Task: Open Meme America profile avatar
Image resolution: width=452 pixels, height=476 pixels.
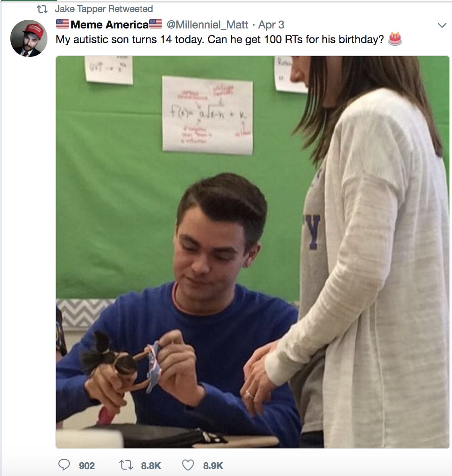Action: [29, 38]
